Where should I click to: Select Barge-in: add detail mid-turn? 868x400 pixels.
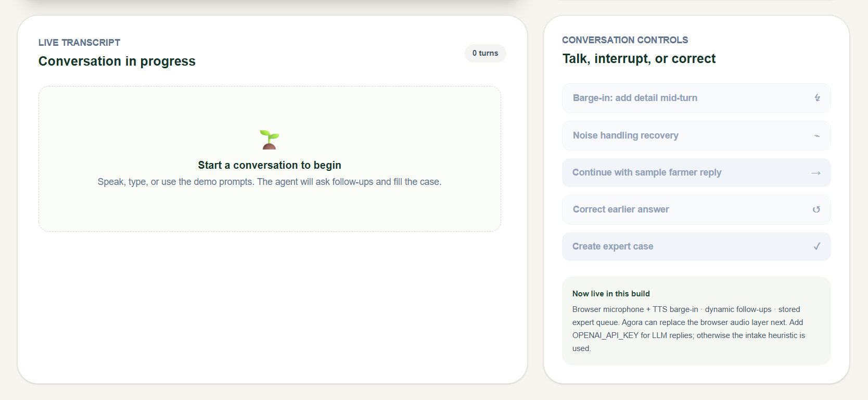696,98
